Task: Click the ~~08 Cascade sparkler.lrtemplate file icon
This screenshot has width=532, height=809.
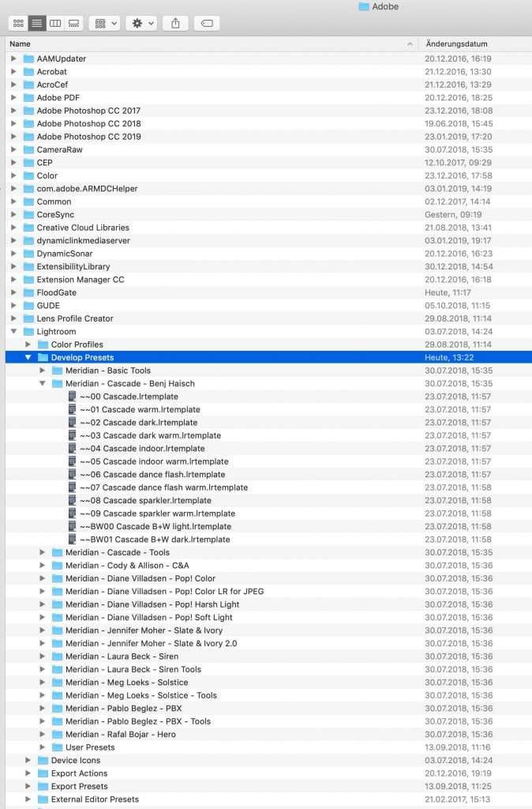Action: point(72,500)
